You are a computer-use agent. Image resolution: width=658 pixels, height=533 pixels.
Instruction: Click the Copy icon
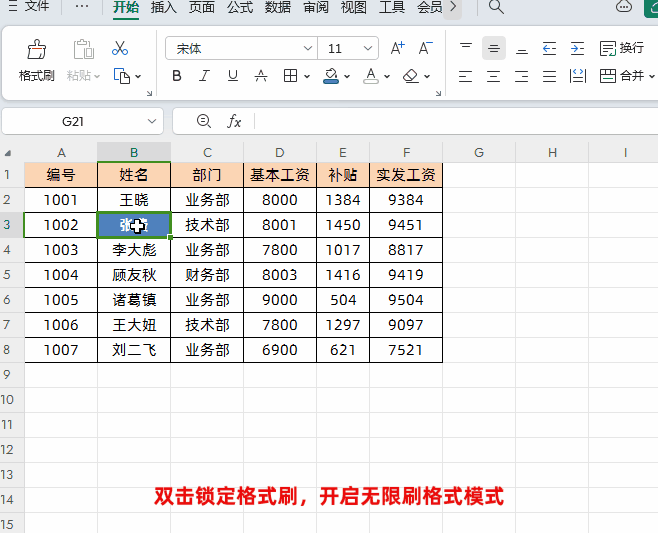(x=122, y=76)
